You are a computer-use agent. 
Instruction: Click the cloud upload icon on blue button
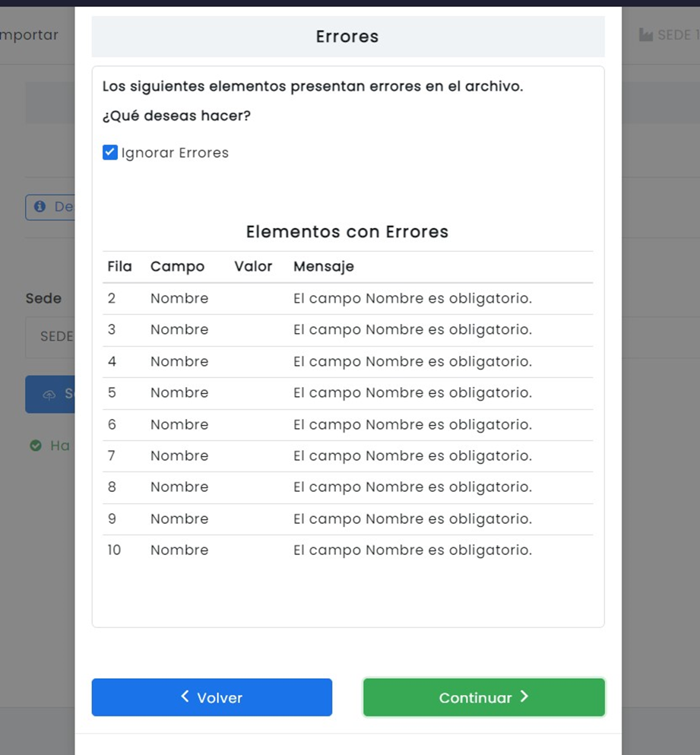(49, 395)
